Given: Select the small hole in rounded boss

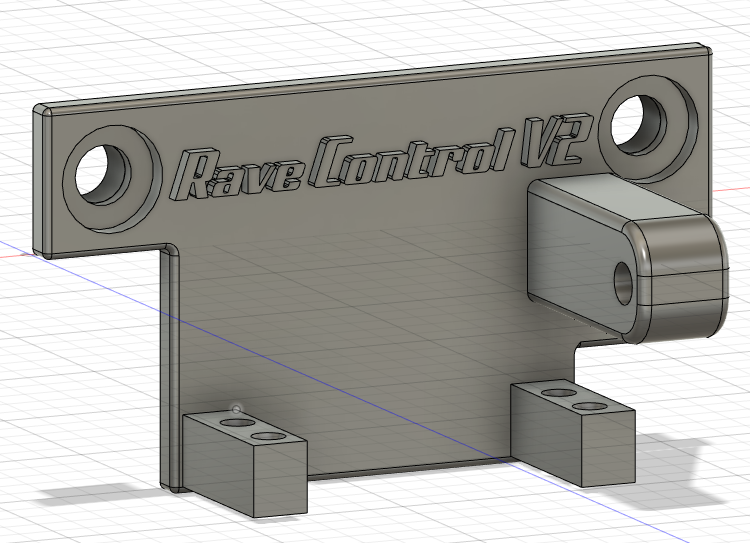Looking at the screenshot, I should 625,283.
